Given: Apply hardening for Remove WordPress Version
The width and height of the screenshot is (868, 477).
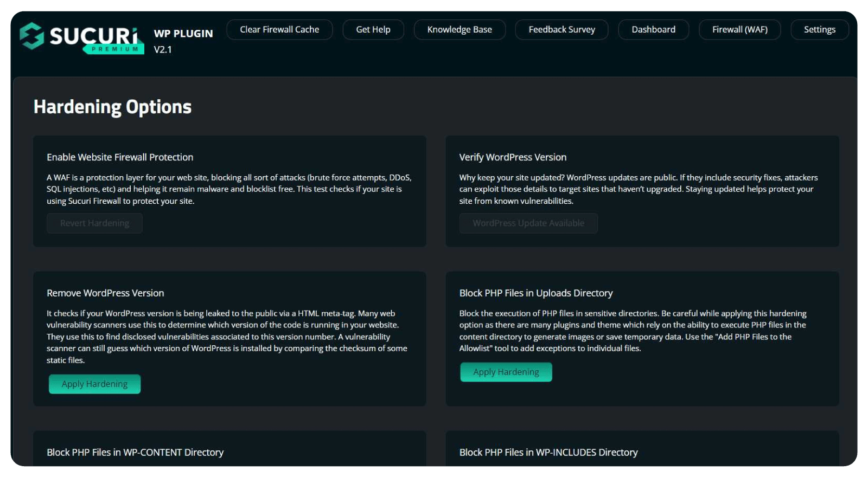Looking at the screenshot, I should point(94,384).
